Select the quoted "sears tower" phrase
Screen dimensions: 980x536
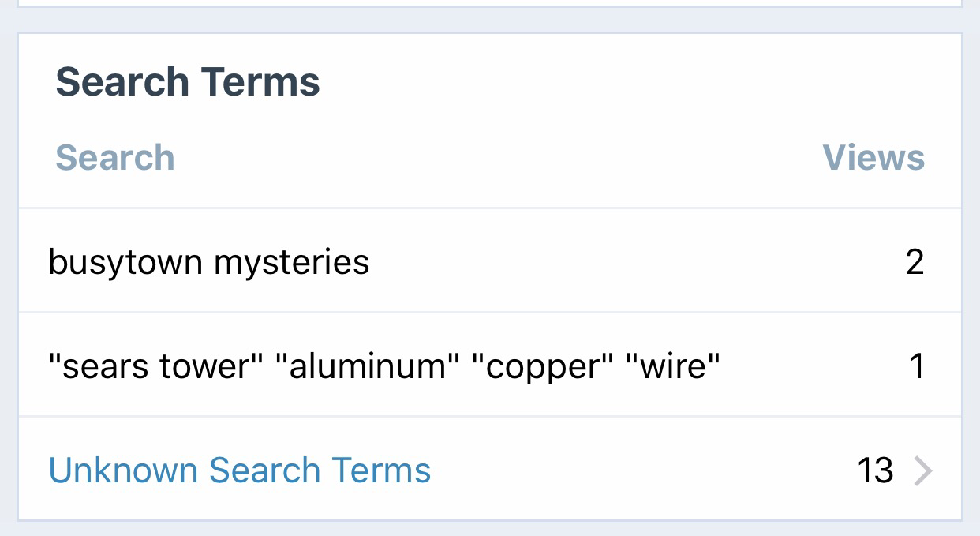[x=156, y=366]
